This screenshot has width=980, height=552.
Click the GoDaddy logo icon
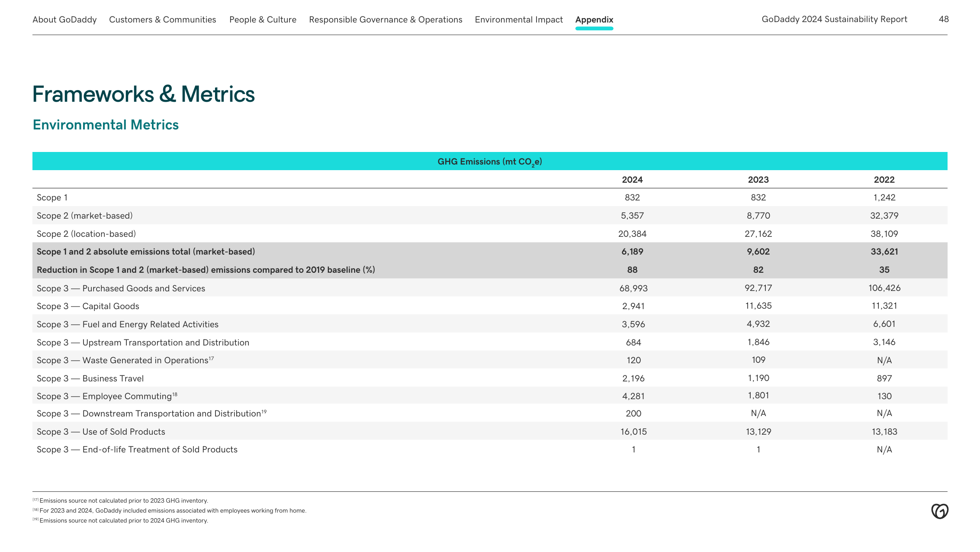point(940,511)
